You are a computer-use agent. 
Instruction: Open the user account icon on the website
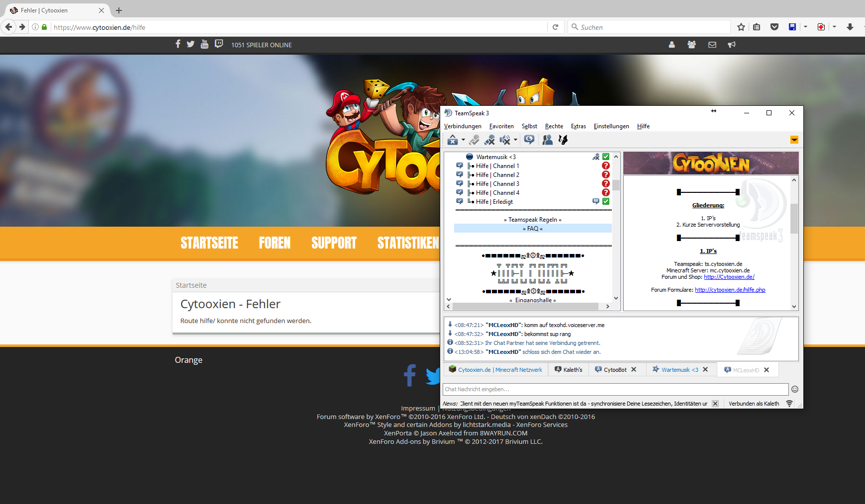pyautogui.click(x=672, y=44)
